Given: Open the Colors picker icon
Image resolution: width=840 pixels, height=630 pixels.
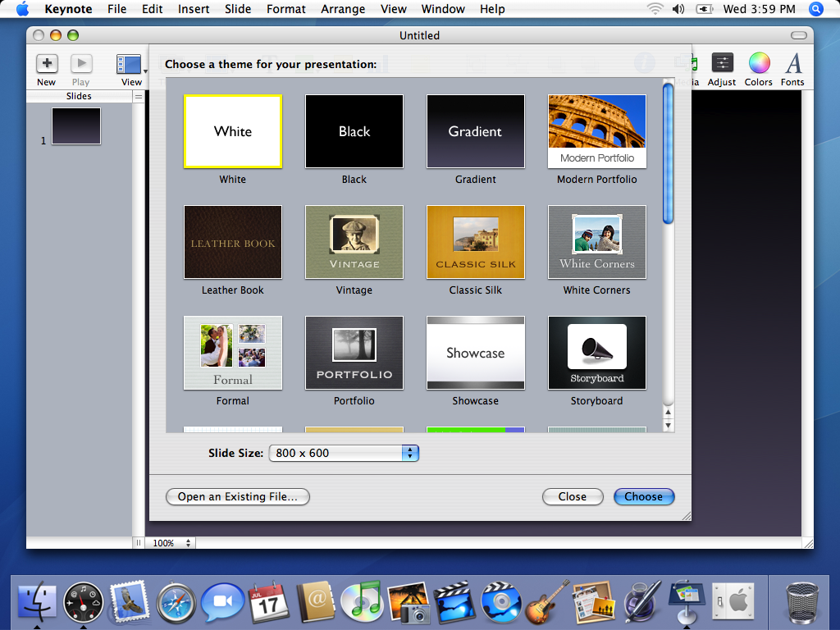Looking at the screenshot, I should [x=759, y=63].
